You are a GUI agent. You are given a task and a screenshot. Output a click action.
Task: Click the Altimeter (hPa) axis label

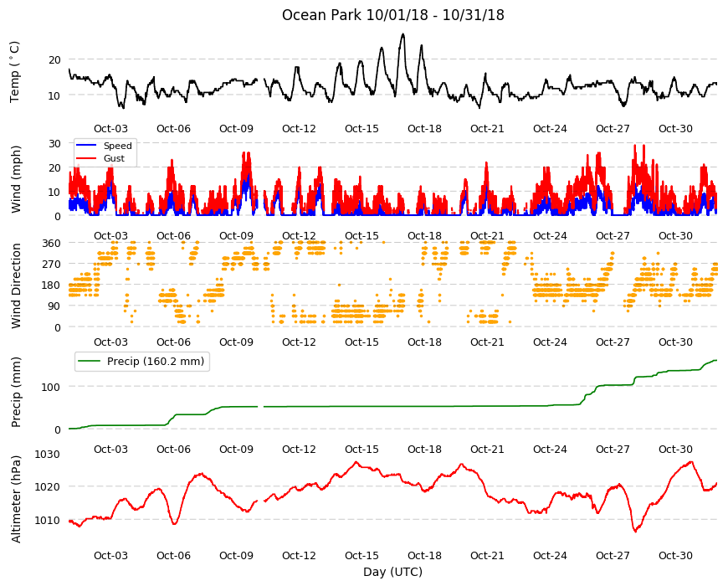coord(16,499)
